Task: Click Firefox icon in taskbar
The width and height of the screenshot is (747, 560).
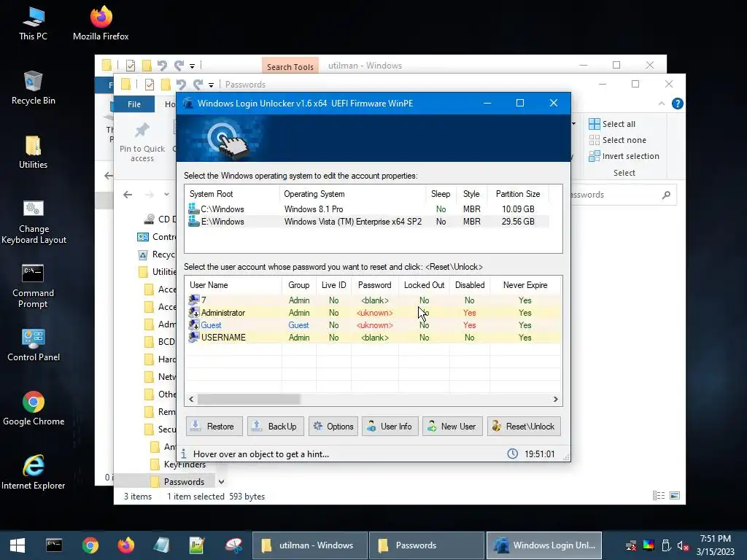Action: point(125,545)
